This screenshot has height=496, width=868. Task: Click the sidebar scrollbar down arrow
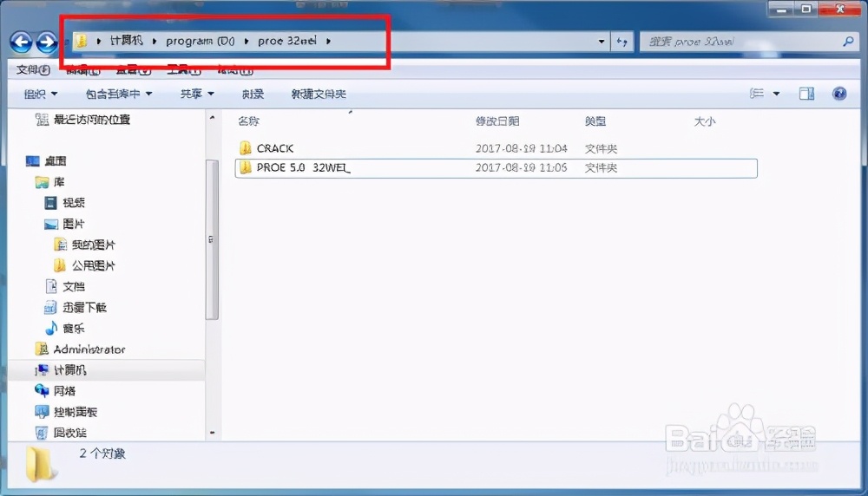pyautogui.click(x=212, y=433)
